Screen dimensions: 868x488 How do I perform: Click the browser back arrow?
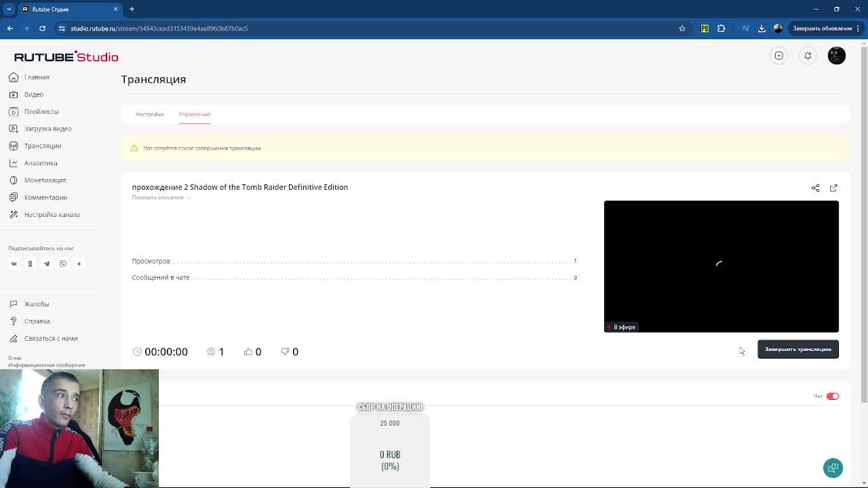(x=10, y=28)
